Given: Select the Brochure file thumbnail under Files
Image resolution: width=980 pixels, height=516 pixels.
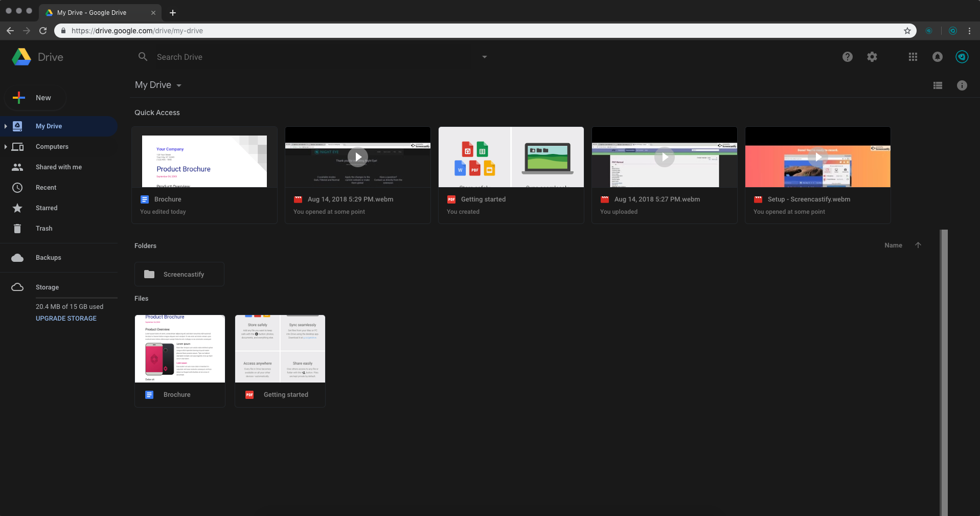Looking at the screenshot, I should click(180, 349).
